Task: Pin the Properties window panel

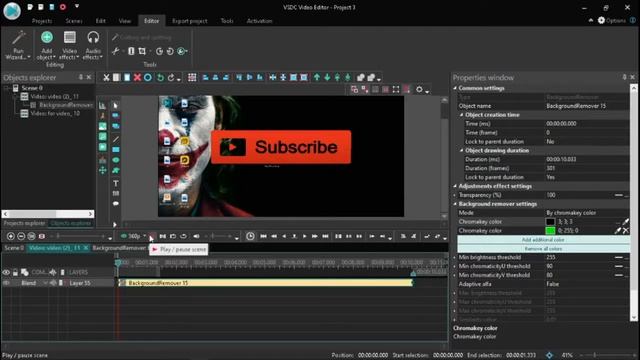Action: coord(624,77)
